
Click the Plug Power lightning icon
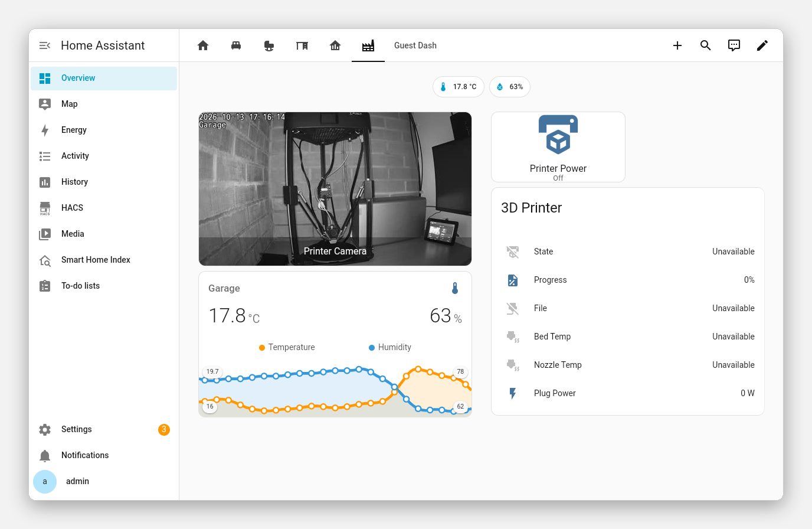513,394
